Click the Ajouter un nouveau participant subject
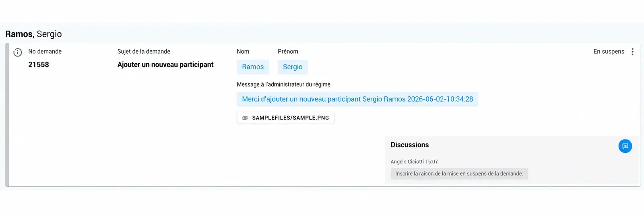 pos(165,65)
